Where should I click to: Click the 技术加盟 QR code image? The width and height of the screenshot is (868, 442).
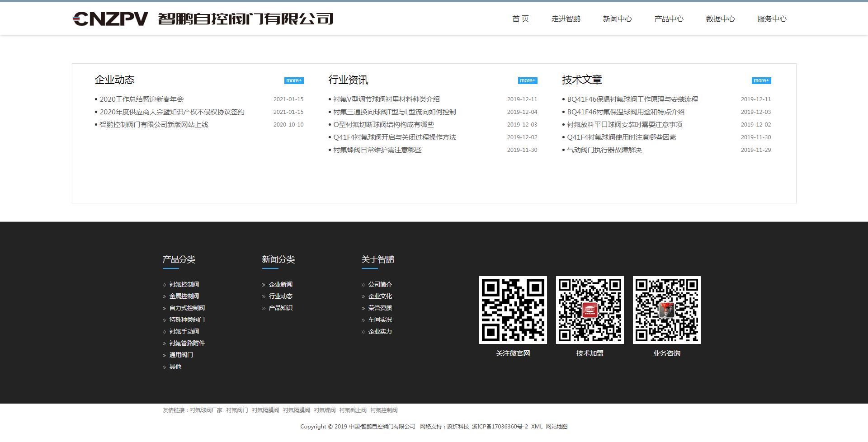(590, 310)
